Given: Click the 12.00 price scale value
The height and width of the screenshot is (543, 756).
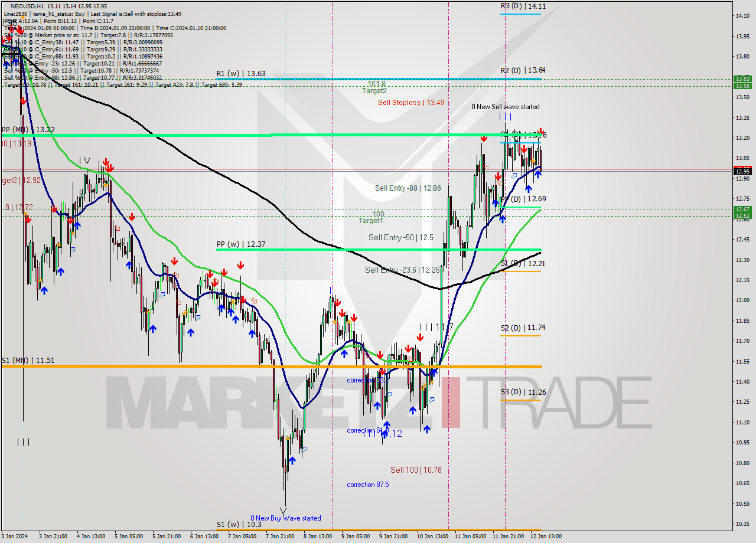Looking at the screenshot, I should tap(742, 300).
